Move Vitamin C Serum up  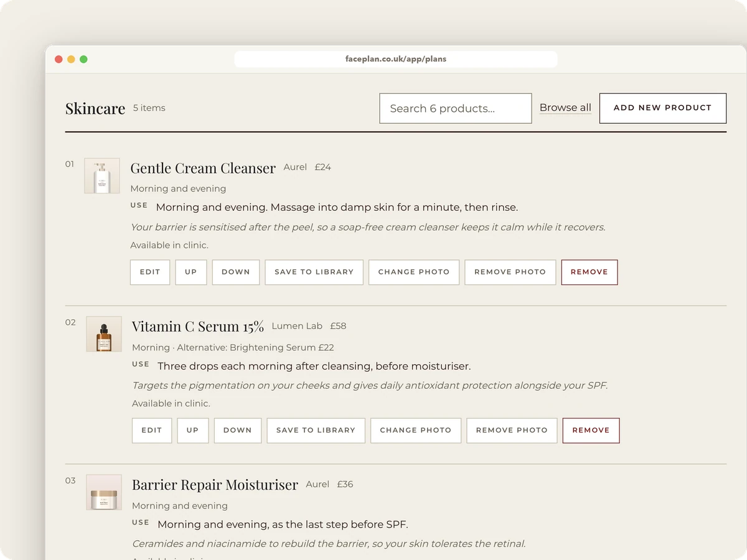click(x=193, y=431)
